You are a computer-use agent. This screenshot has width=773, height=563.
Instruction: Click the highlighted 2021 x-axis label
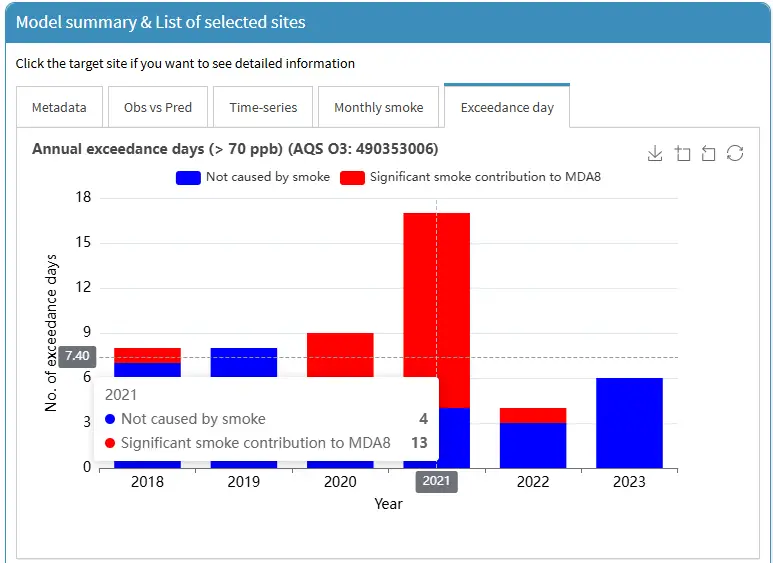436,481
